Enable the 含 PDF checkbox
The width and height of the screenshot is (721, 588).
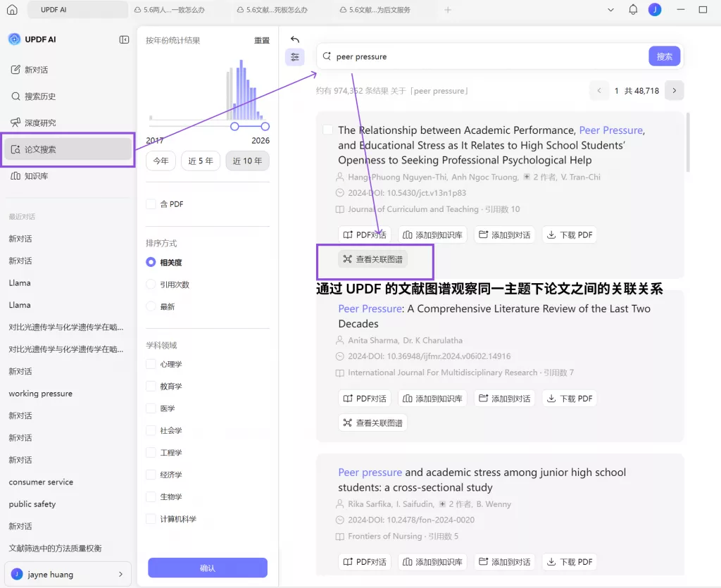[151, 204]
